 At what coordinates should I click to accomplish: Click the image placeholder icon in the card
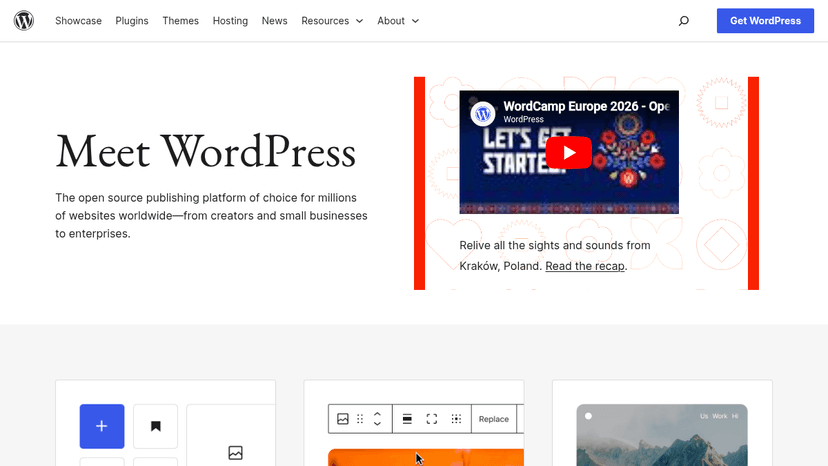pos(236,453)
